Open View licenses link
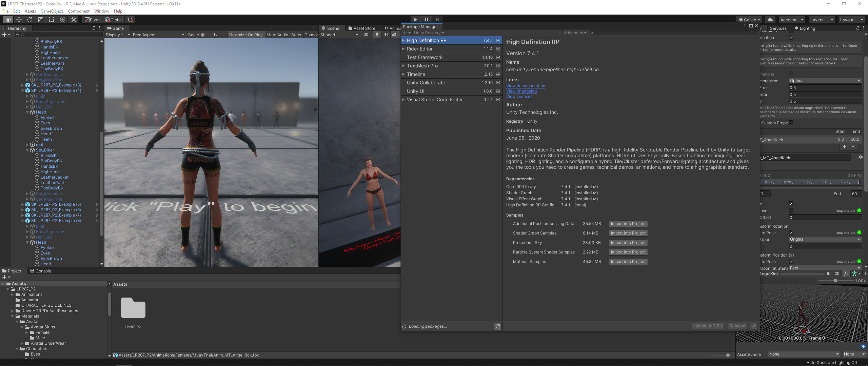868x366 pixels. (519, 97)
